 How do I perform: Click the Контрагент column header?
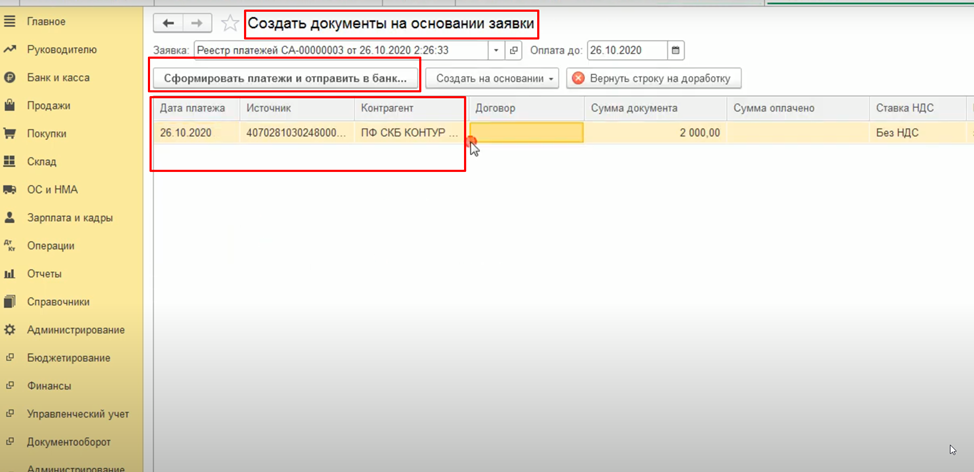pos(412,109)
